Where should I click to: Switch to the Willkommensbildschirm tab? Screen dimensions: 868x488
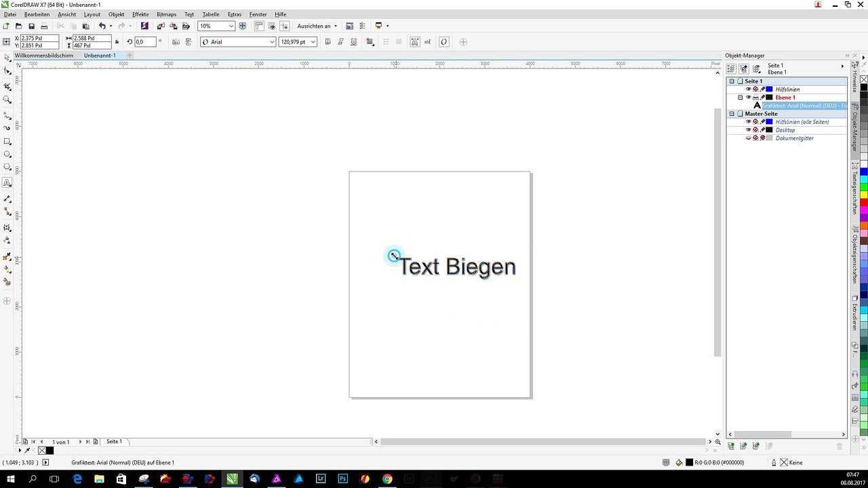click(44, 55)
